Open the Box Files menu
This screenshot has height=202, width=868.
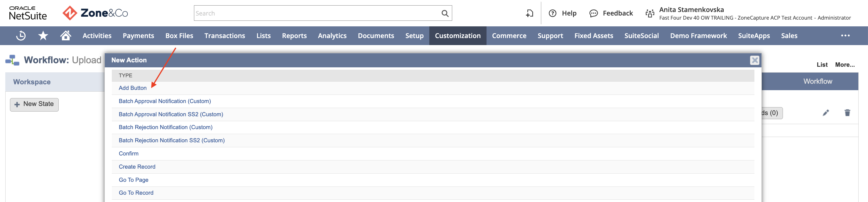[x=179, y=36]
